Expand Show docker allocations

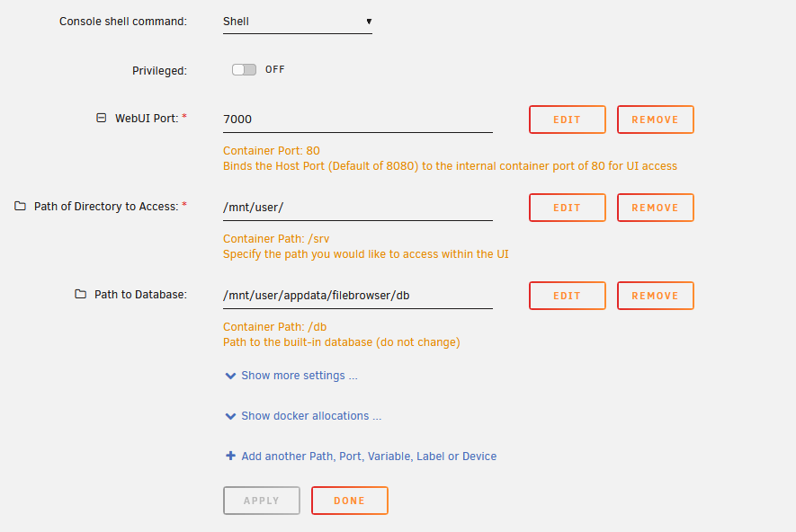point(311,416)
